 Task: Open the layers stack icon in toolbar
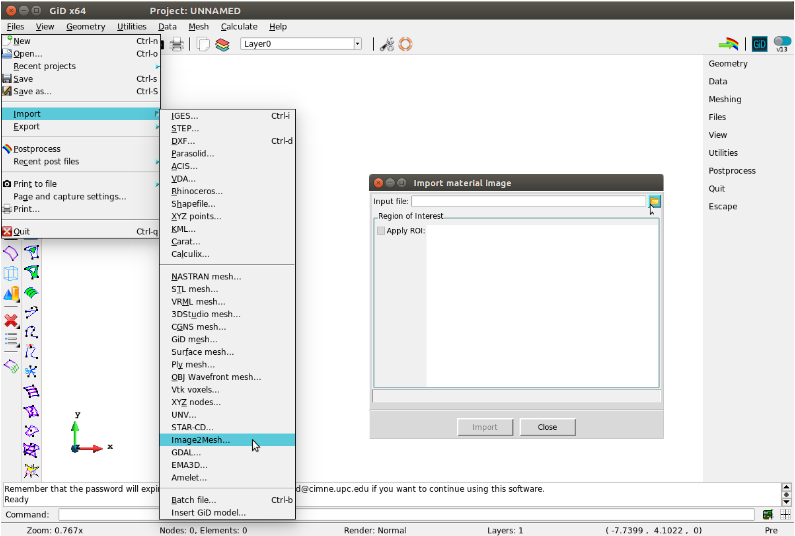coord(222,44)
